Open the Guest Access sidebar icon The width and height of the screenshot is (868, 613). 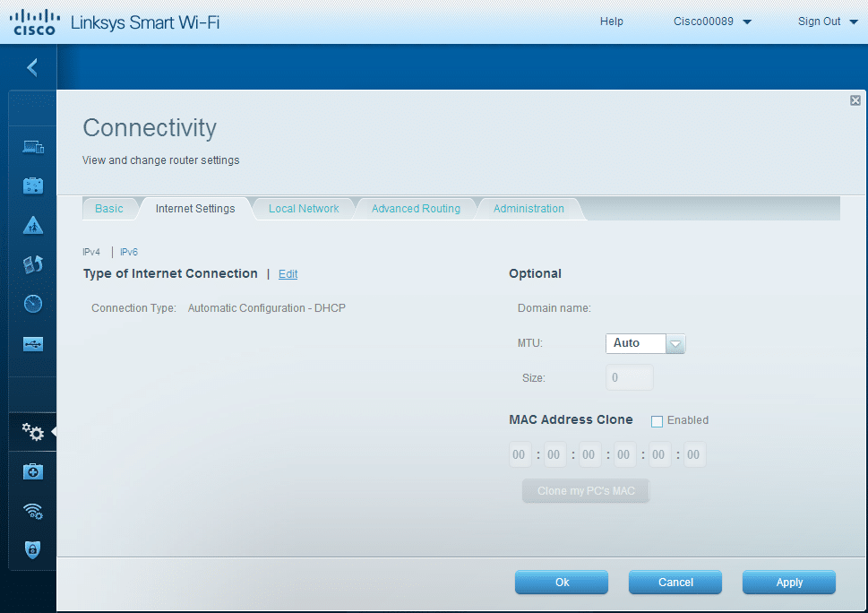tap(33, 186)
